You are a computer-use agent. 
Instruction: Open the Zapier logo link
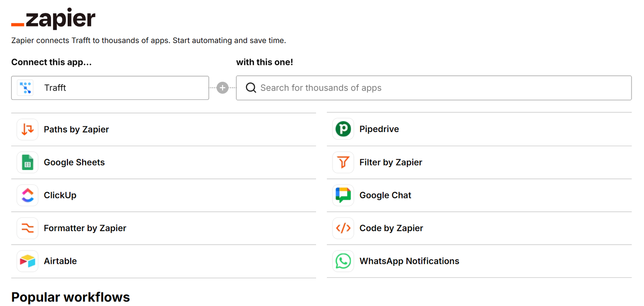(54, 19)
